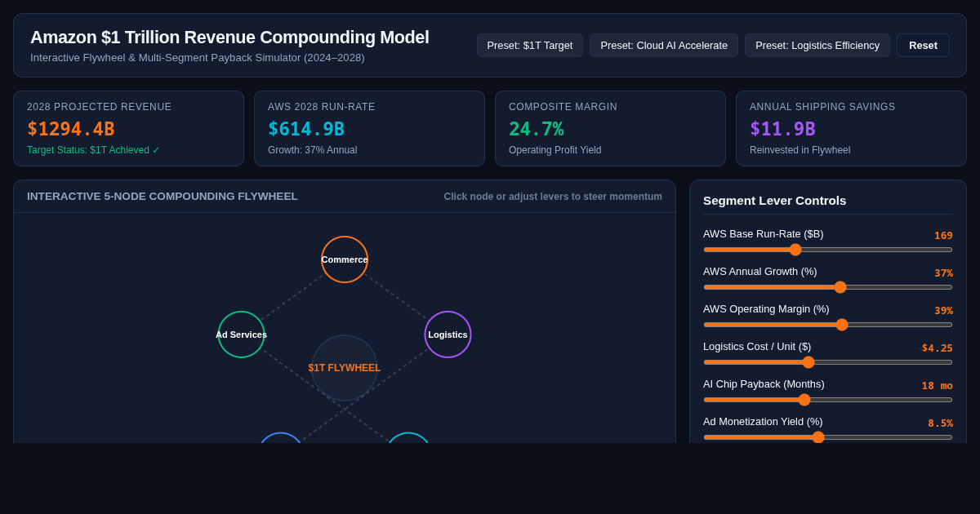Click the Target Status: $1T Achieved text

tap(93, 150)
